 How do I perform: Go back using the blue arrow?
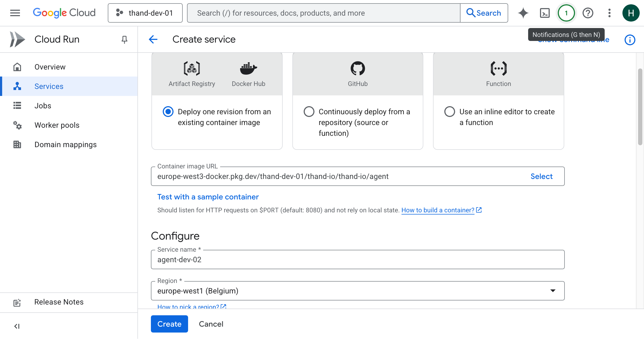(153, 39)
